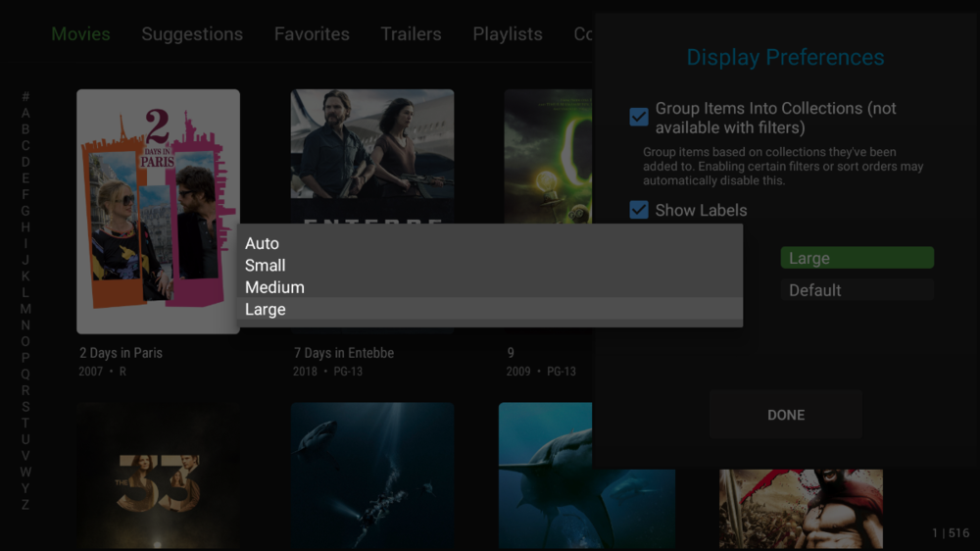Jump to letter M in alphabet index
Screen dimensions: 980x551
(25, 309)
